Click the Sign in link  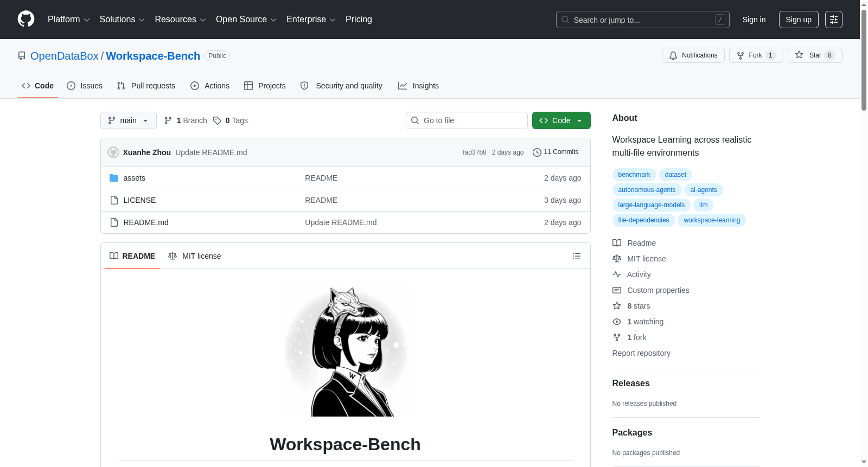click(x=754, y=20)
